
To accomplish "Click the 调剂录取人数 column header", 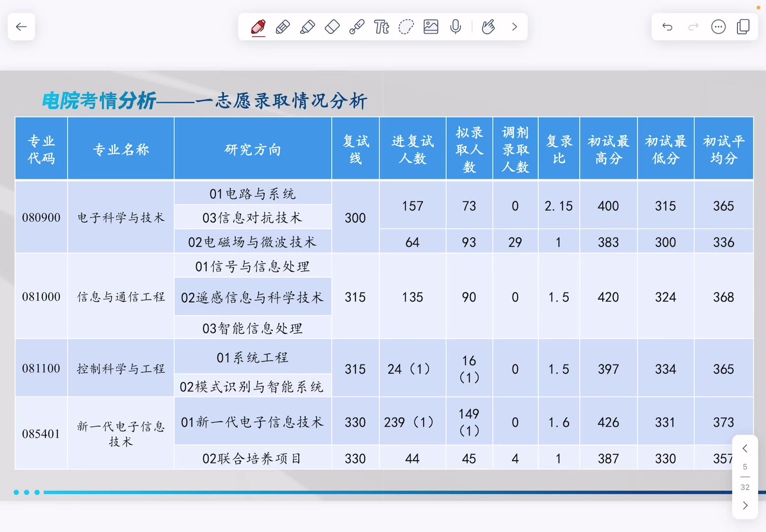I will (516, 149).
